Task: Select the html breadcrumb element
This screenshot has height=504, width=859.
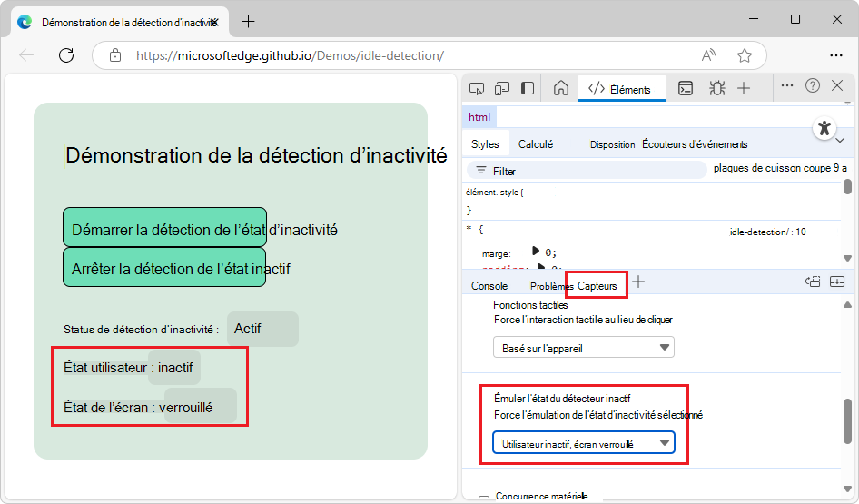Action: coord(479,116)
